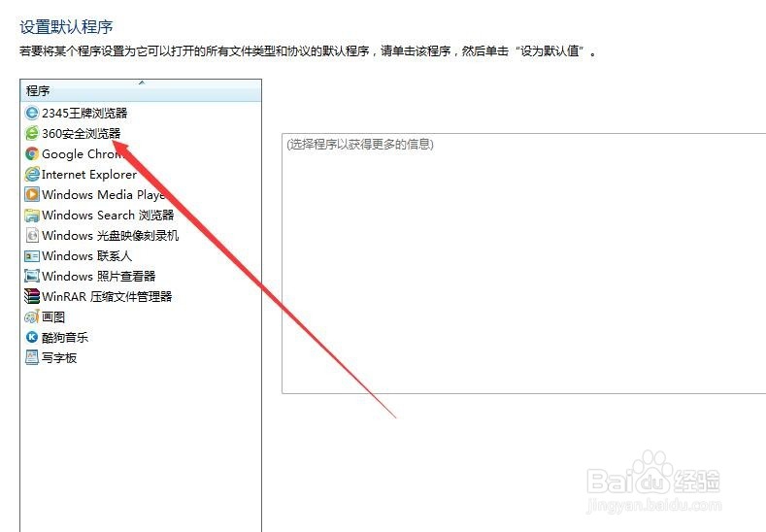The height and width of the screenshot is (532, 766).
Task: Select Windows Media Player entry text
Action: click(104, 194)
